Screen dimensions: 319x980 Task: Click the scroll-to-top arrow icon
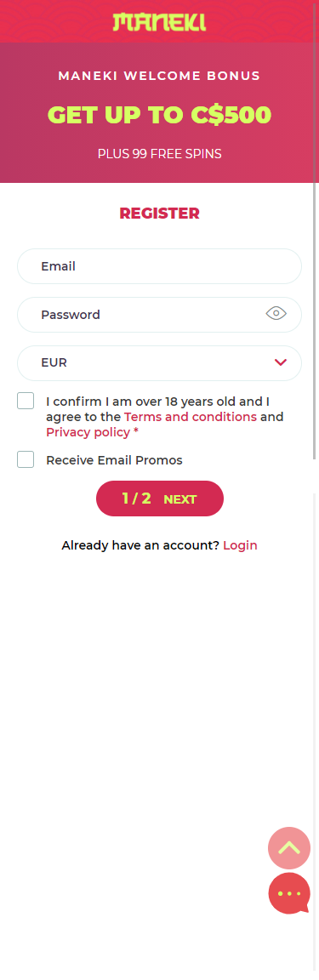289,848
